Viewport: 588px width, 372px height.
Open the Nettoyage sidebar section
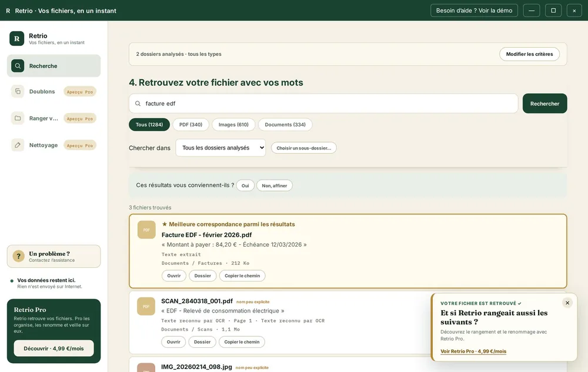coord(54,145)
